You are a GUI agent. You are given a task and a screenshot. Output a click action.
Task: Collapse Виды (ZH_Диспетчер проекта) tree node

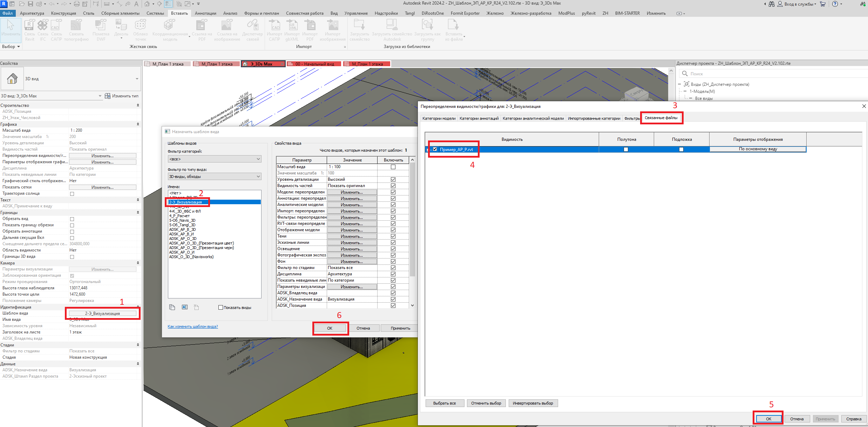click(679, 84)
